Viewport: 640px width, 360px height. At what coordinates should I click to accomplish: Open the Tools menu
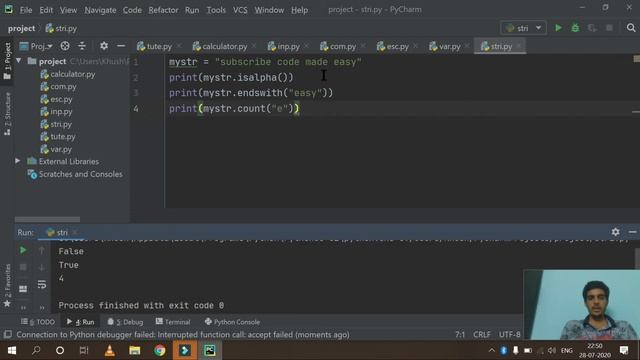(216, 10)
